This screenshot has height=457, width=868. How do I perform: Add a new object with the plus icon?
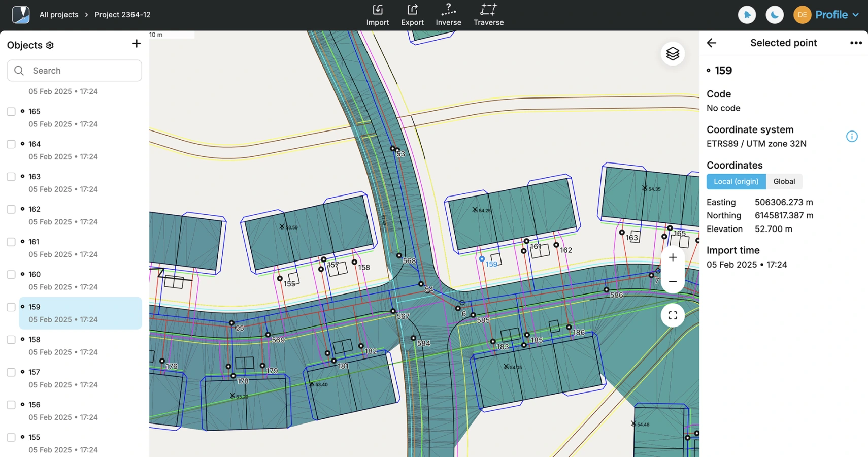click(136, 44)
